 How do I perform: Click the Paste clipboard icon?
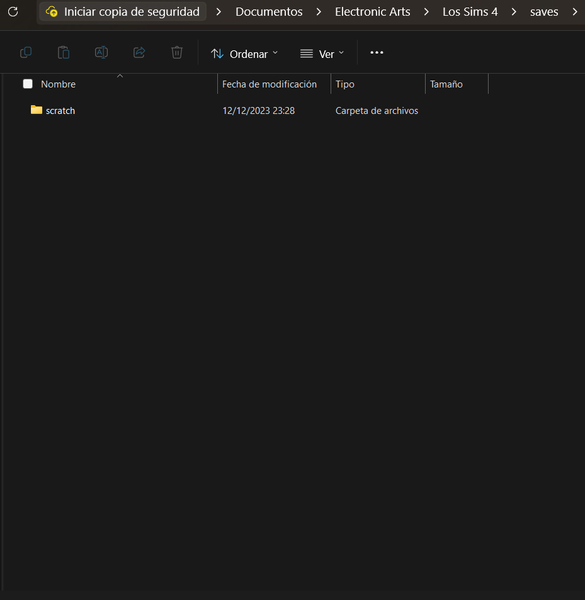tap(64, 52)
